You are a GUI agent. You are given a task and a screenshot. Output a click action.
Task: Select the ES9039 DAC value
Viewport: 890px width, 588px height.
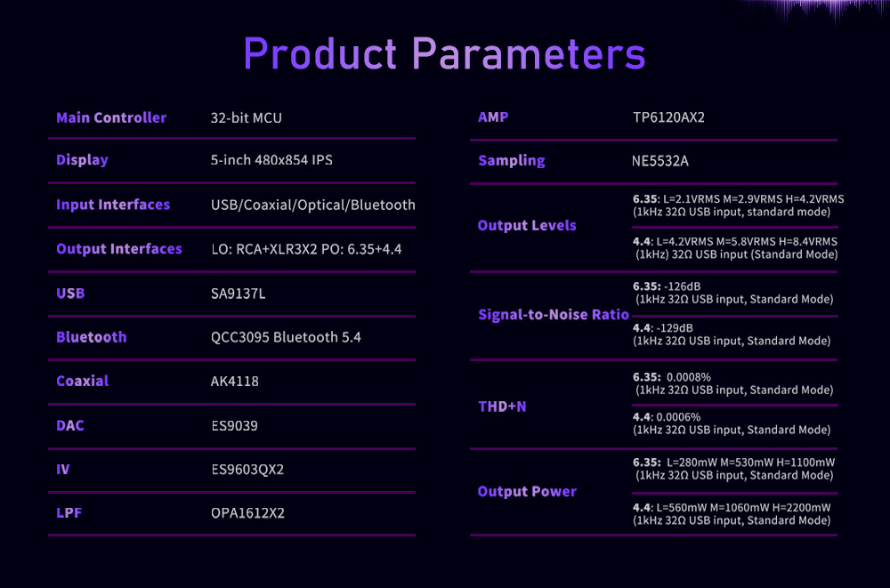(234, 426)
